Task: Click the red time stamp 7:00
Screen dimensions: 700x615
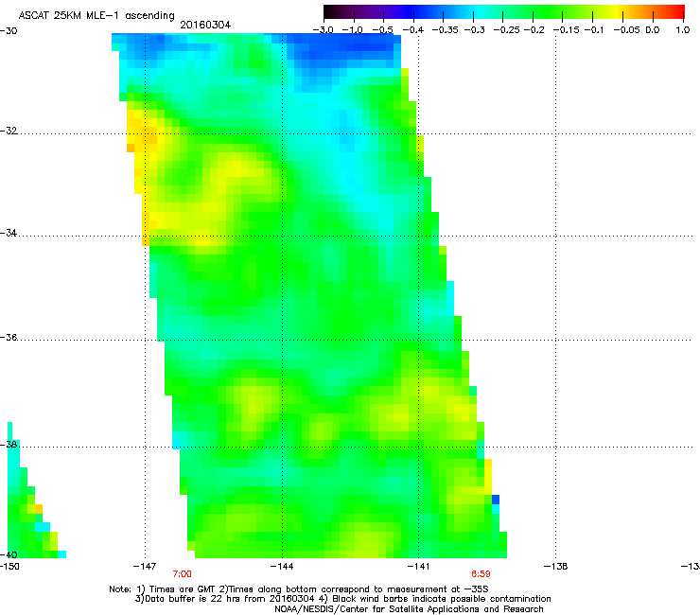Action: tap(183, 574)
